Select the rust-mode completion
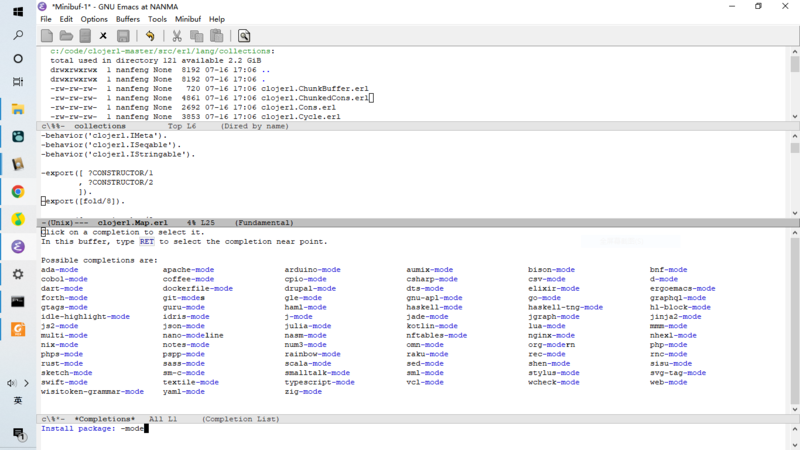Image resolution: width=800 pixels, height=450 pixels. pyautogui.click(x=59, y=363)
